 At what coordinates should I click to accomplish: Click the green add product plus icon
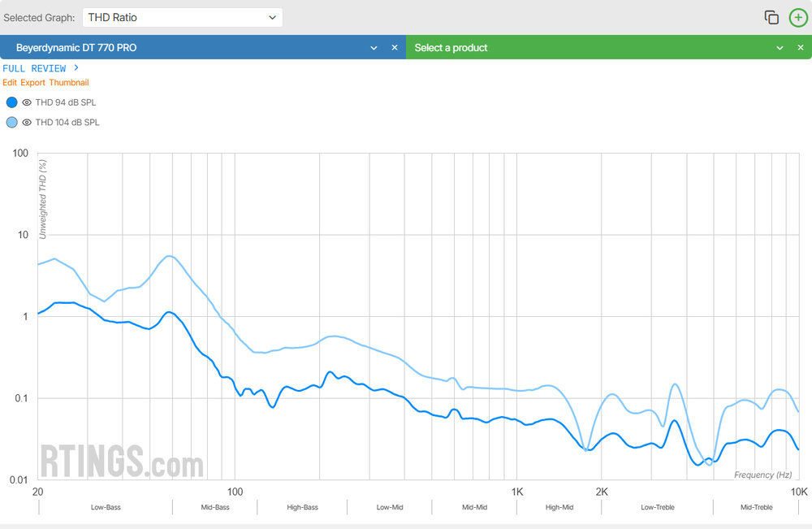[798, 17]
